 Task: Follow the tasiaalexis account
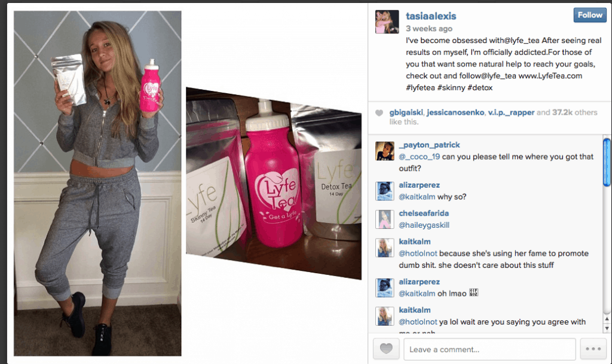(x=590, y=15)
